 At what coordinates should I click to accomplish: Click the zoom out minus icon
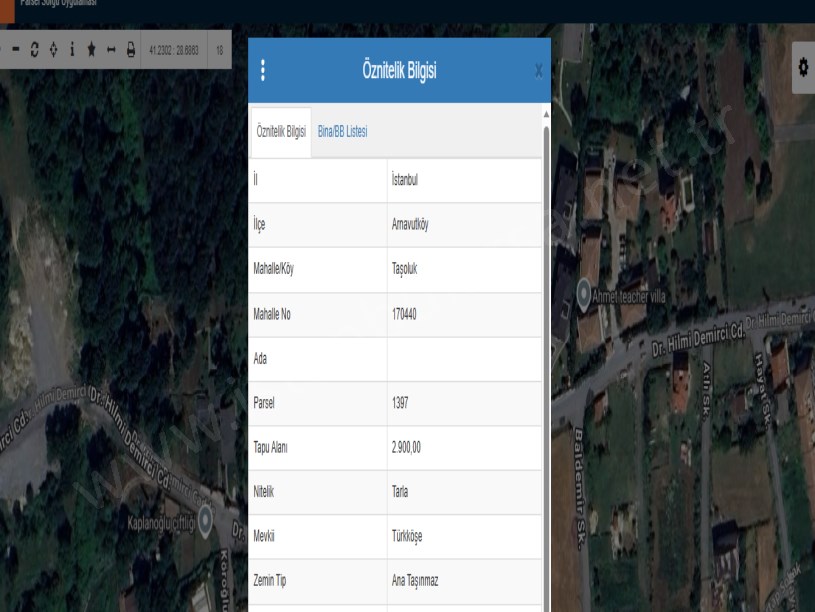(x=14, y=50)
